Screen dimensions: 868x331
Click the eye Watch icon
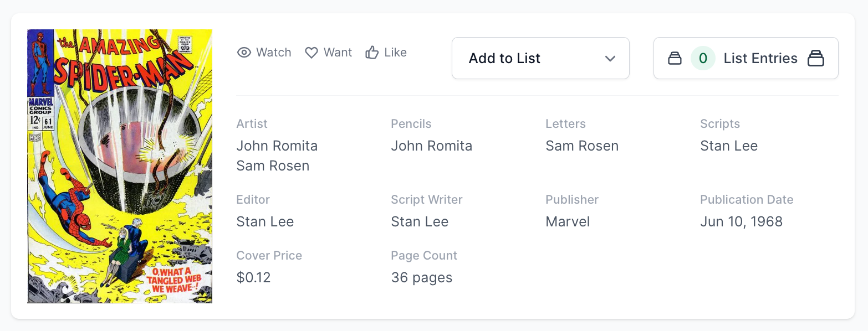click(244, 53)
